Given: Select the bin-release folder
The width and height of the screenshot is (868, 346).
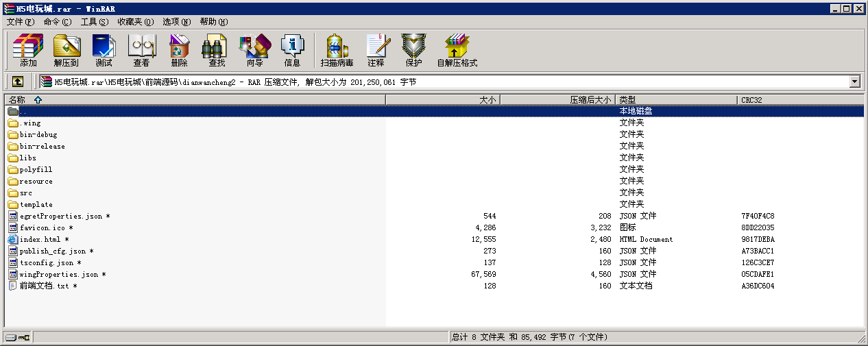Looking at the screenshot, I should point(42,147).
